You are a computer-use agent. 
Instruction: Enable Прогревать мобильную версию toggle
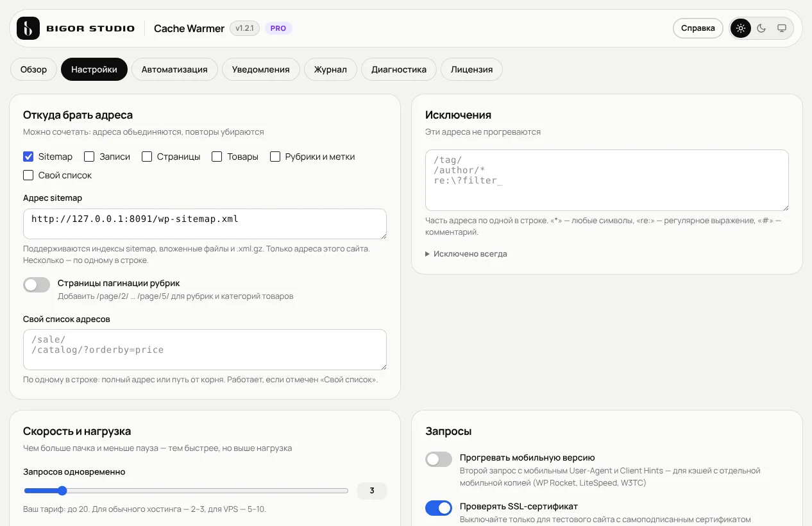point(439,459)
